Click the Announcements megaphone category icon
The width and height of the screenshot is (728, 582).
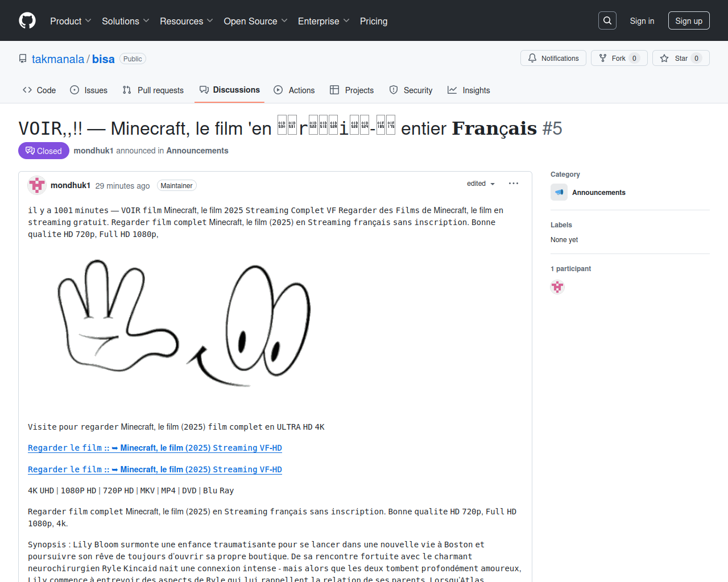(559, 192)
